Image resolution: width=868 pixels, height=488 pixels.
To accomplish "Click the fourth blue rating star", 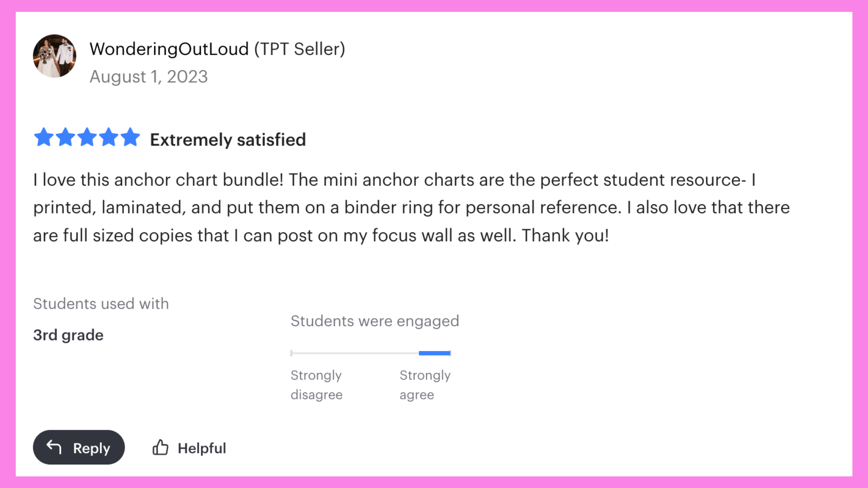I will pyautogui.click(x=109, y=137).
